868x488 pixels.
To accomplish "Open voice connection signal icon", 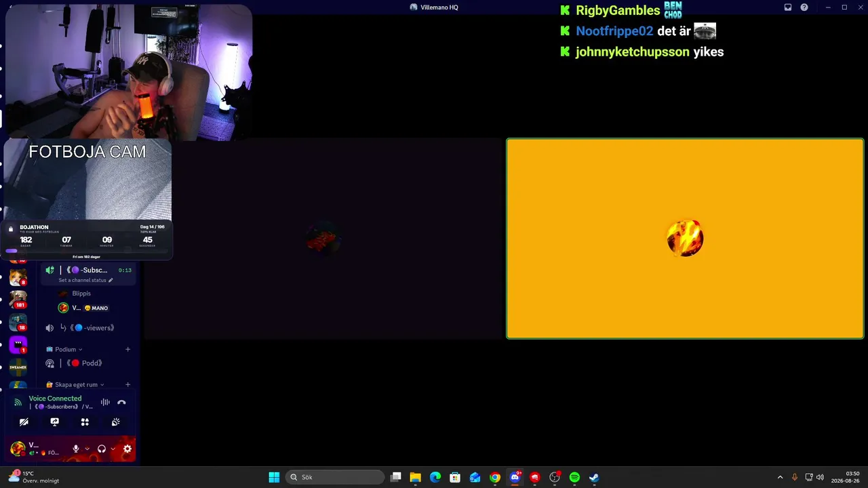I will (x=18, y=403).
